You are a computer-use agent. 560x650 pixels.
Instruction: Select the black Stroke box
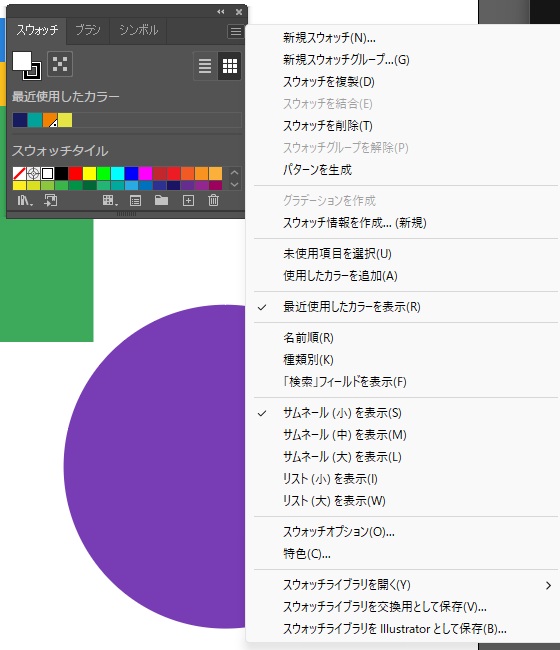click(x=34, y=72)
